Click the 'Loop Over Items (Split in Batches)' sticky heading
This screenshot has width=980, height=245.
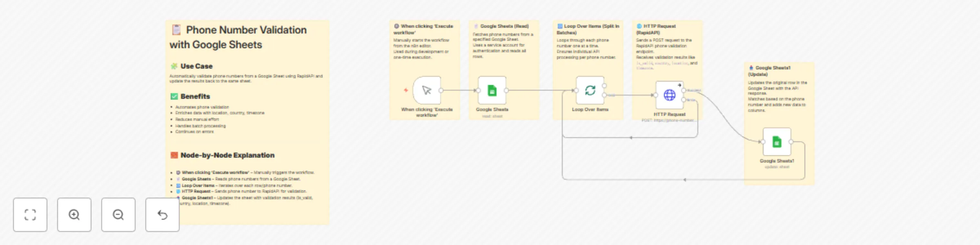coord(588,29)
